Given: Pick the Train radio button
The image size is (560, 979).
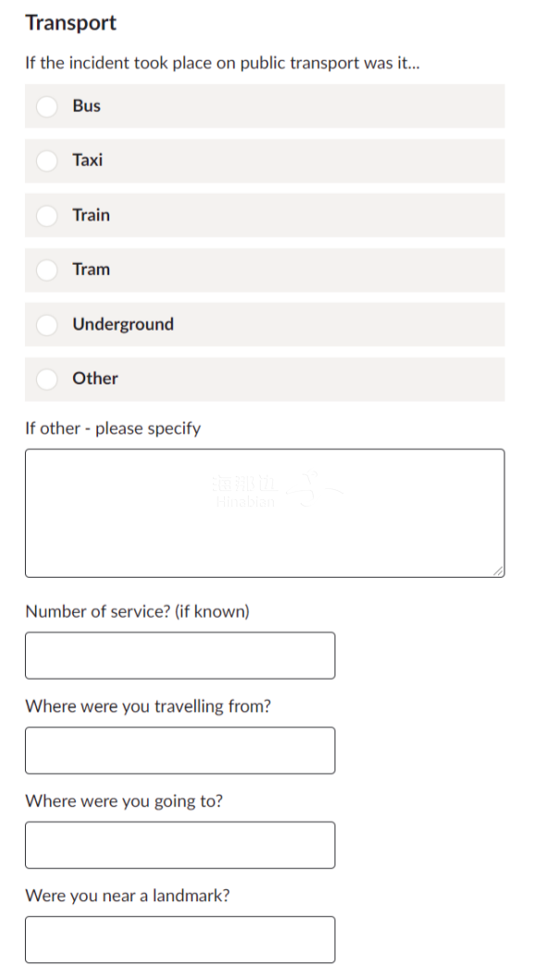Looking at the screenshot, I should (47, 216).
